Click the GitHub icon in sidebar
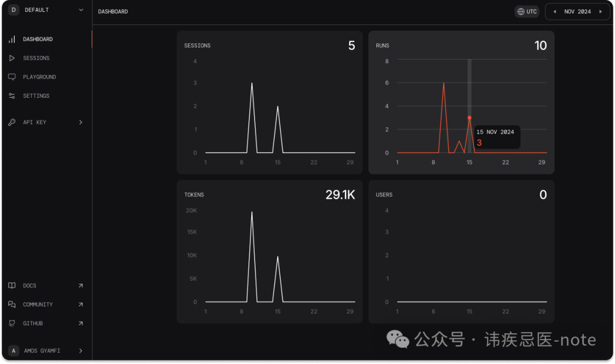Viewport: 615px width, 364px height. tap(12, 323)
